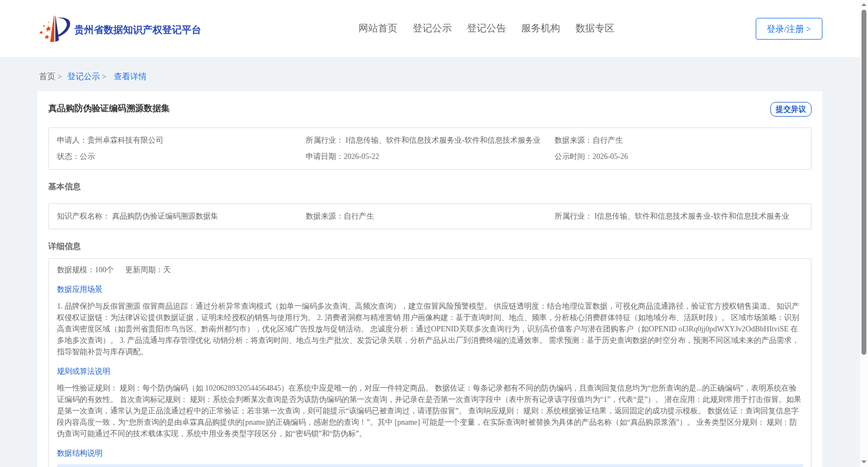Click 申请日期：2026-05-22 text
Image resolution: width=868 pixels, height=467 pixels.
[342, 156]
